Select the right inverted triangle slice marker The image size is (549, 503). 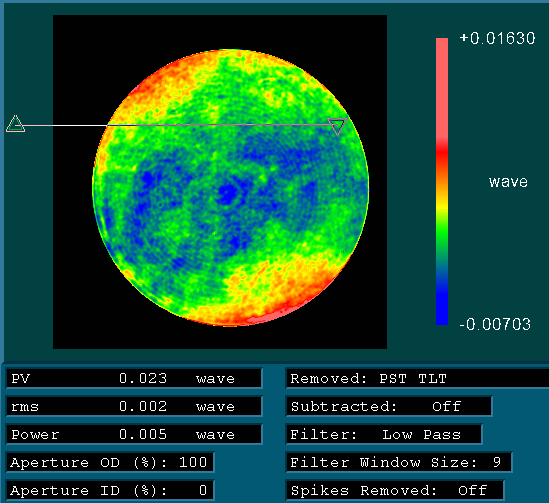pyautogui.click(x=337, y=126)
